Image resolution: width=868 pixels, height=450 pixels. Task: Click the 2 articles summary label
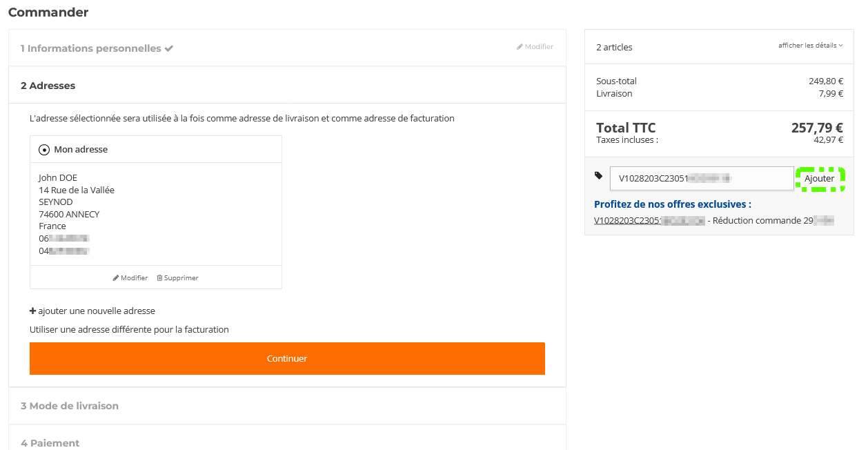pos(614,48)
